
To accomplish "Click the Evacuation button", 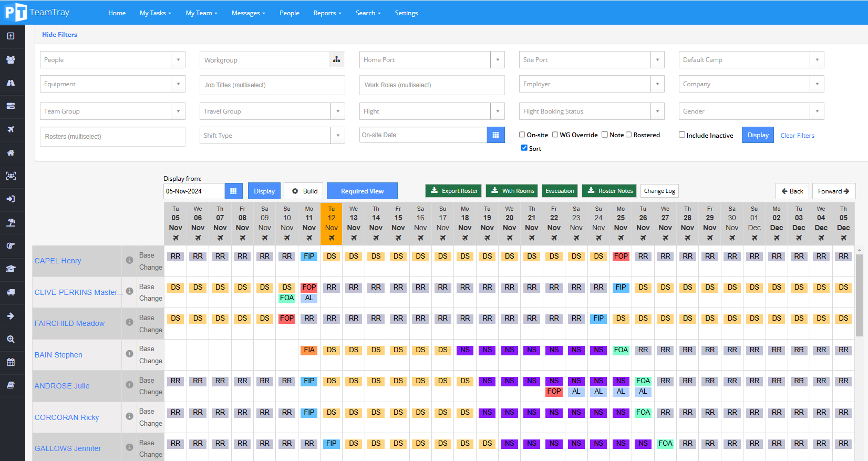I will [560, 191].
